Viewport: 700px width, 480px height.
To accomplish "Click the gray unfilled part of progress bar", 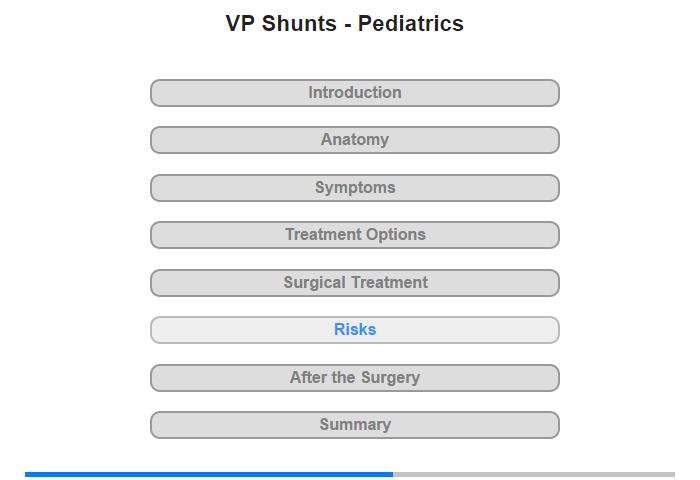I will pos(534,474).
